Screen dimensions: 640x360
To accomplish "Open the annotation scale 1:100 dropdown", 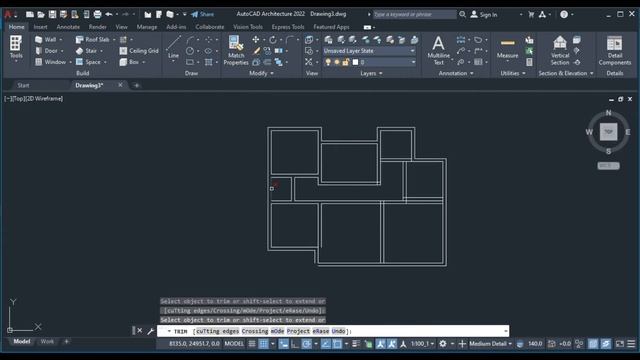I will (x=422, y=344).
